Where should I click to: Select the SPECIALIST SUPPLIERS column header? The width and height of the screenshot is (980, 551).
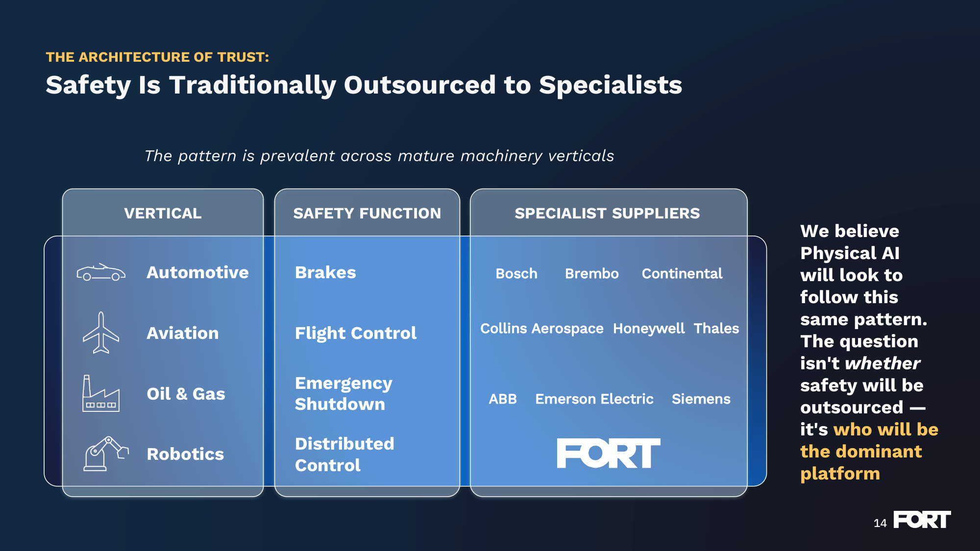click(607, 213)
